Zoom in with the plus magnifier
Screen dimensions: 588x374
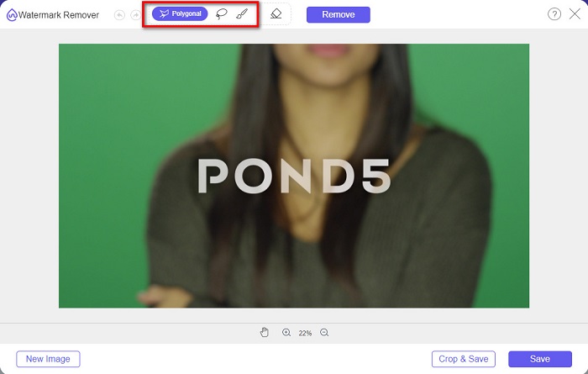pos(286,332)
